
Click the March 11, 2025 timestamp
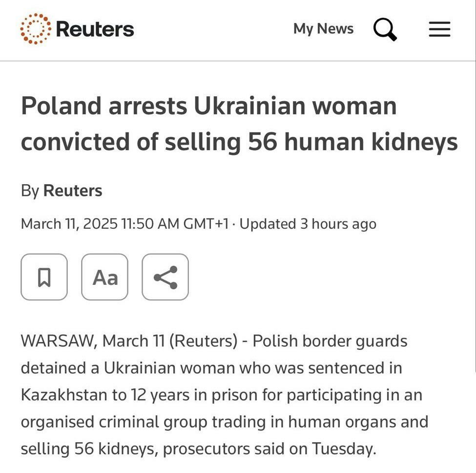(124, 224)
